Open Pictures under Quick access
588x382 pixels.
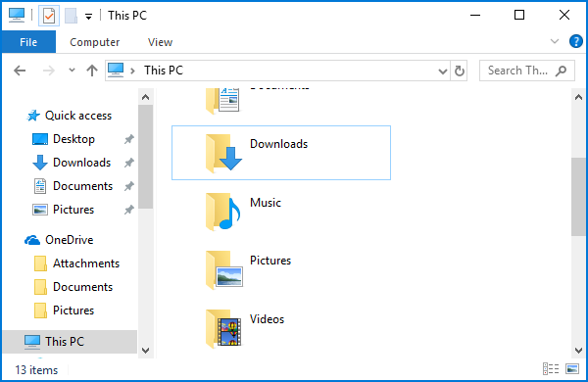pos(73,210)
